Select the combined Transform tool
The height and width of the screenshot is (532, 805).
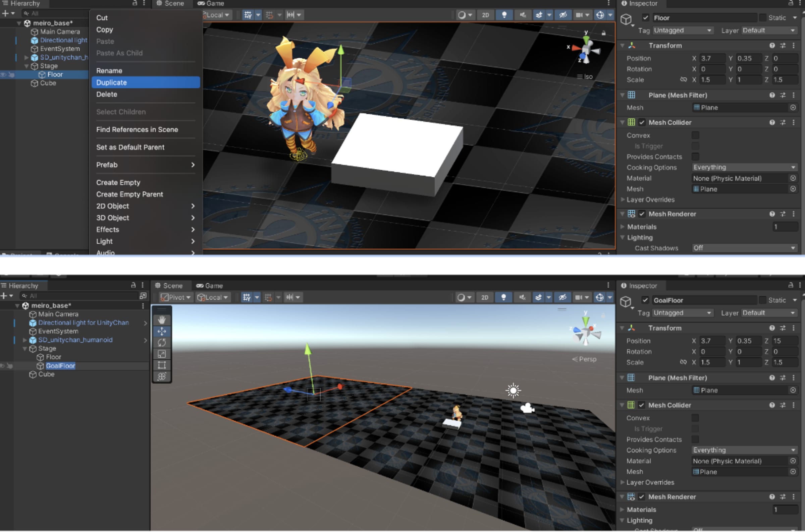click(162, 376)
